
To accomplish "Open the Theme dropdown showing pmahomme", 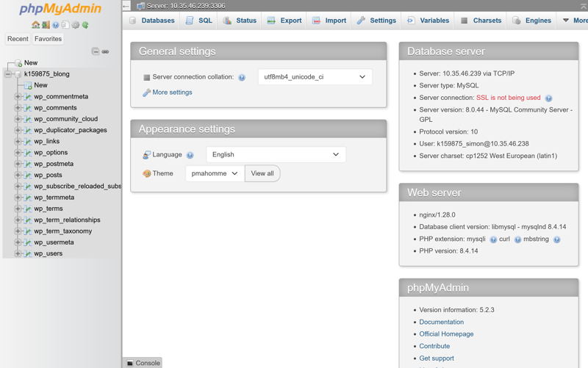I will 215,174.
